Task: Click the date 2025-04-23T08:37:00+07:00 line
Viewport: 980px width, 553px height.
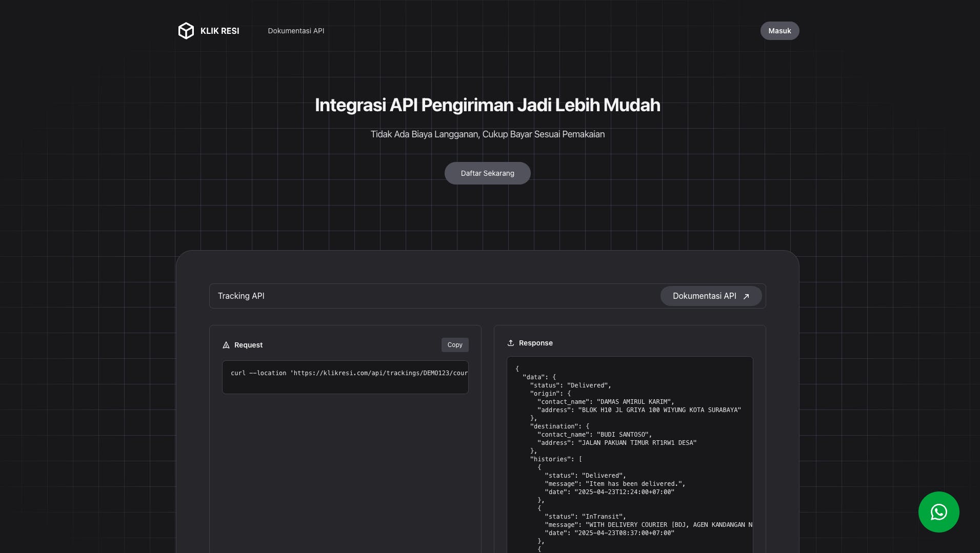Action: point(609,533)
